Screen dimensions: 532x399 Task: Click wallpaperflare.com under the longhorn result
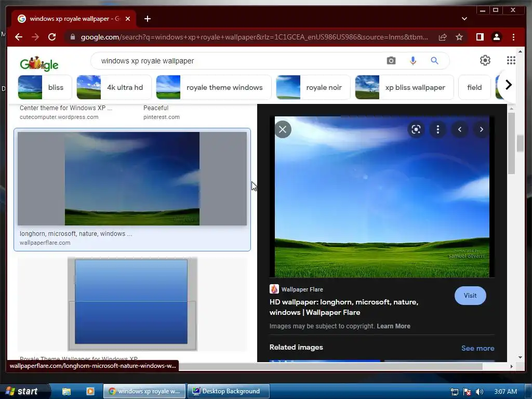point(45,243)
